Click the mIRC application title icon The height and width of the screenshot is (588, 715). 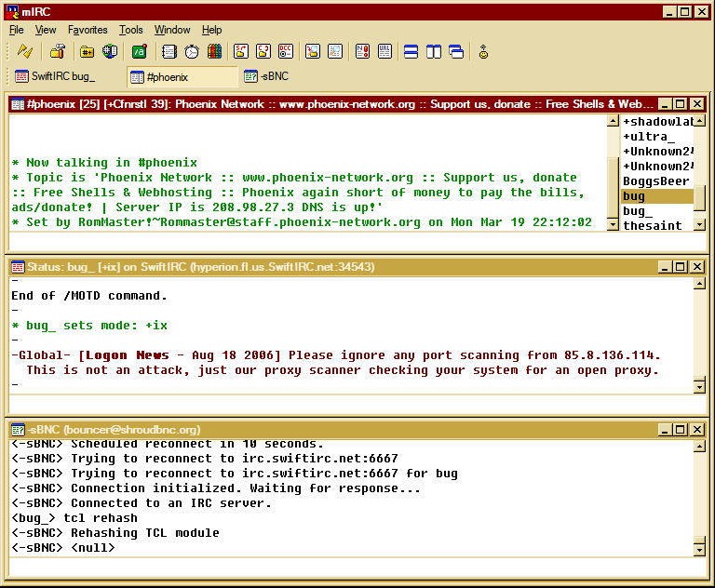pyautogui.click(x=12, y=11)
